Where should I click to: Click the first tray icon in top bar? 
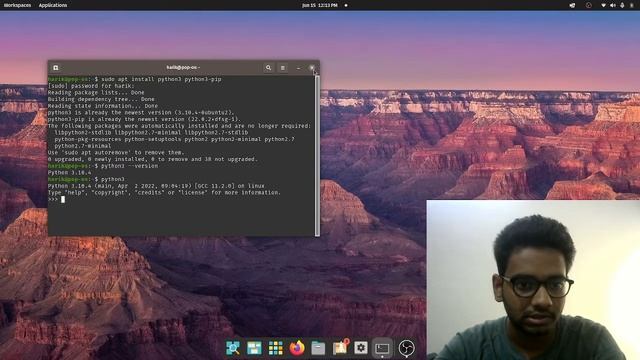[572, 5]
